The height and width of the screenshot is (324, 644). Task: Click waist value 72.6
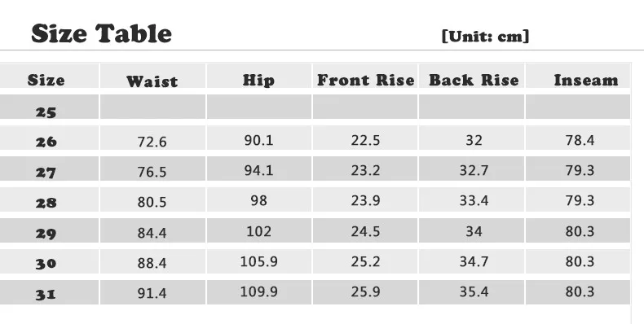coord(152,142)
